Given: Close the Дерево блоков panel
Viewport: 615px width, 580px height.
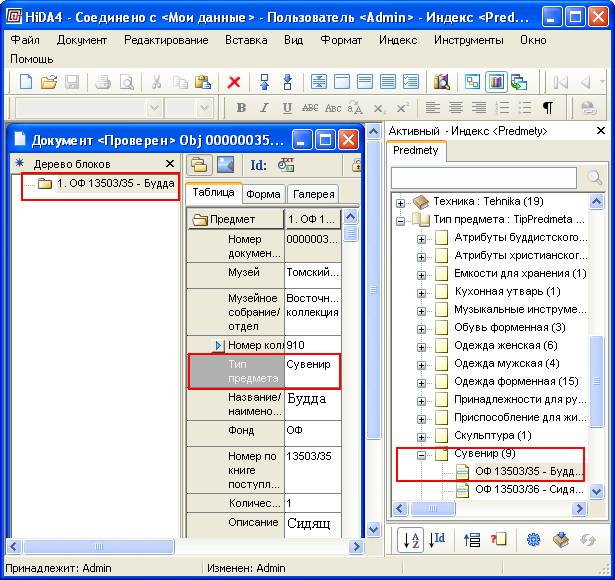Looking at the screenshot, I should click(x=169, y=164).
